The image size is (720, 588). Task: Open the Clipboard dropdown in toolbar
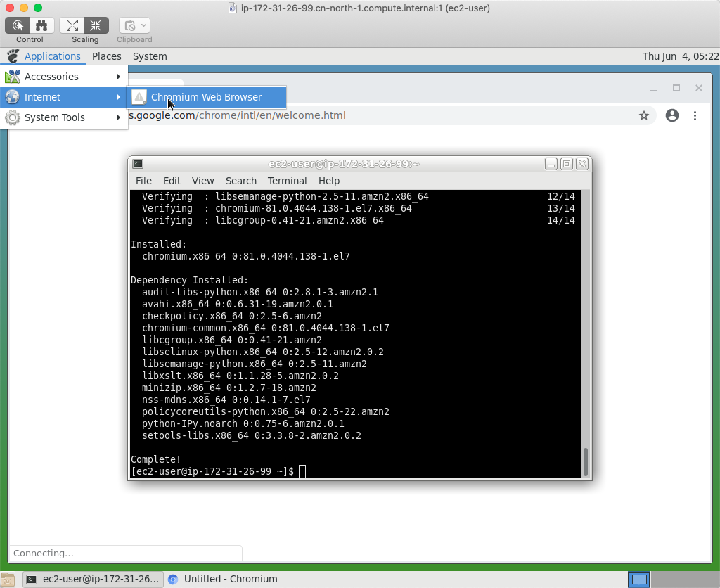(x=134, y=25)
